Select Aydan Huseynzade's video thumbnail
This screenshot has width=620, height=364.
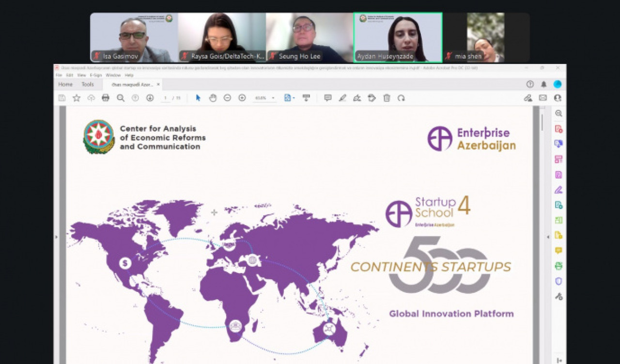[x=398, y=37]
